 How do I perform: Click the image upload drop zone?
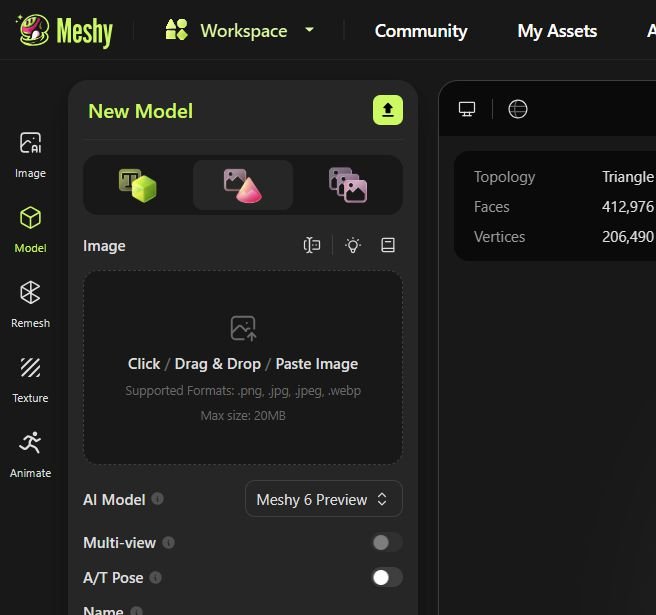[x=243, y=368]
